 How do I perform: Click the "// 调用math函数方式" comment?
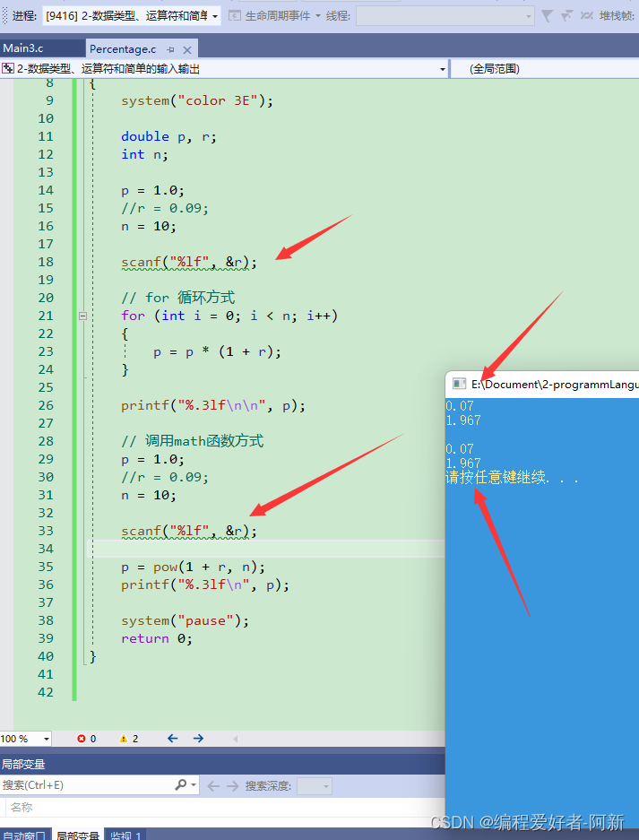[193, 441]
